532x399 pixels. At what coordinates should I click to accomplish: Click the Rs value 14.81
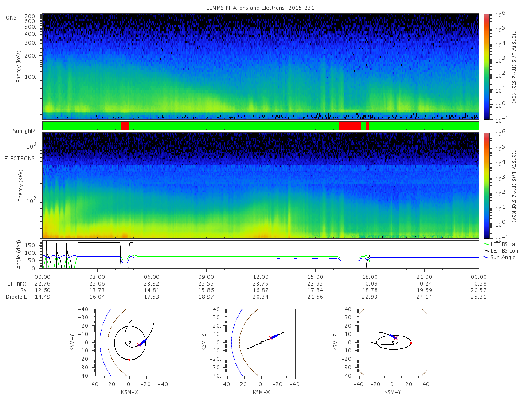tap(152, 290)
